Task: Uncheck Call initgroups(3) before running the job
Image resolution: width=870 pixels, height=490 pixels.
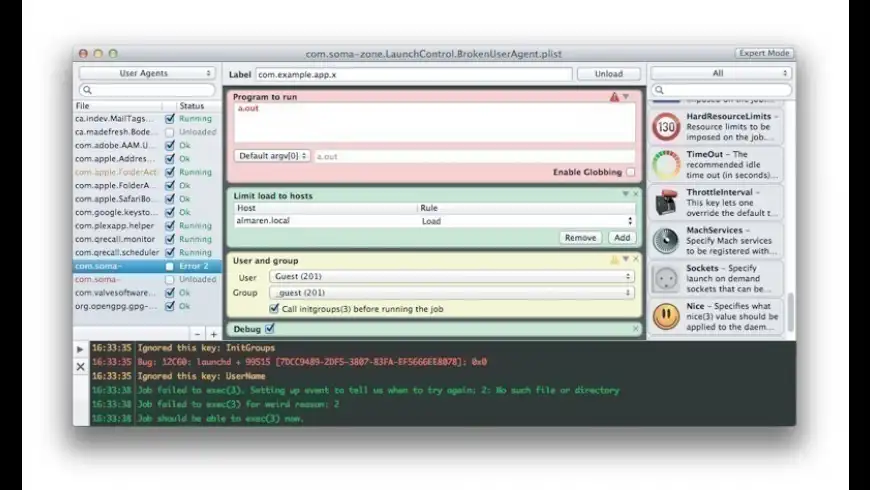Action: click(274, 309)
